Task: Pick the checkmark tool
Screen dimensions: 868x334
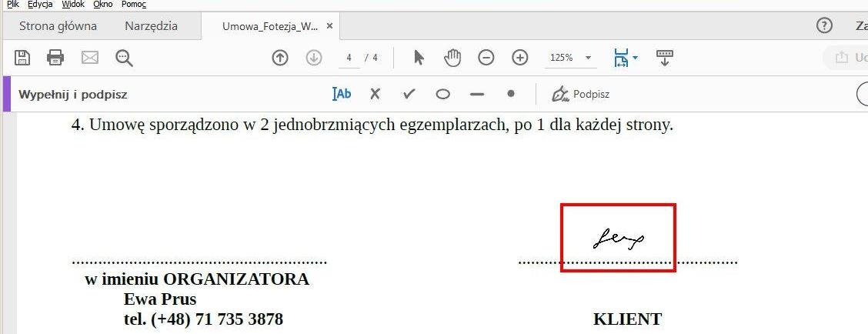Action: [409, 94]
